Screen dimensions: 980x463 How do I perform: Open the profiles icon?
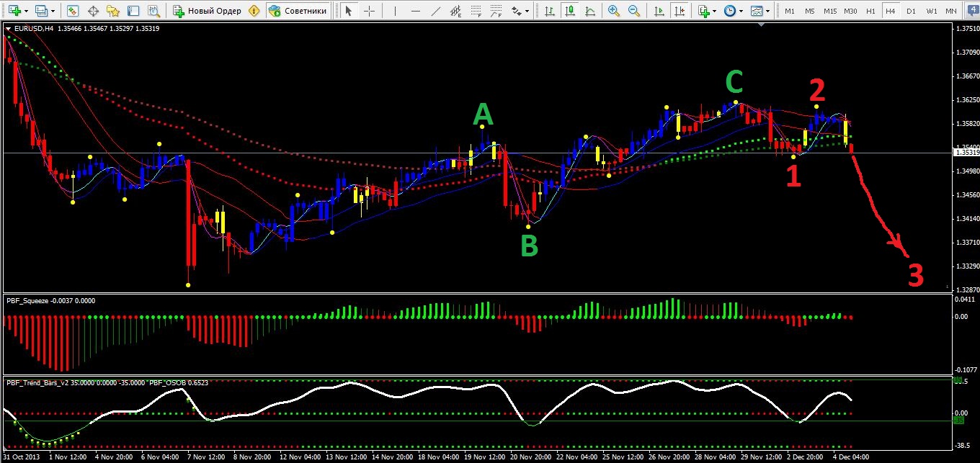coord(42,11)
